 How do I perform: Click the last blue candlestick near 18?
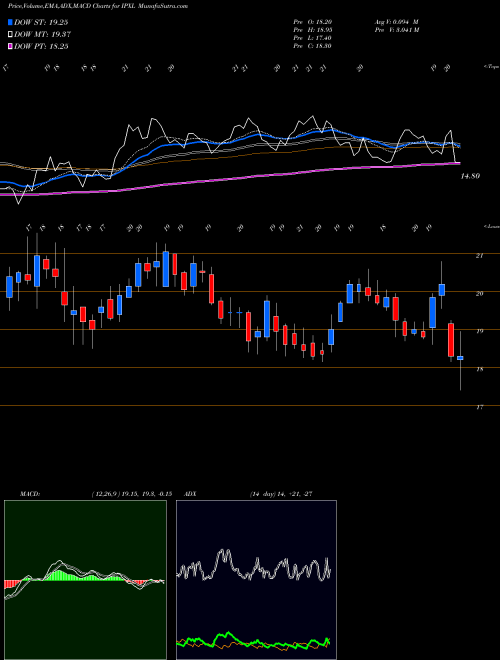click(460, 358)
